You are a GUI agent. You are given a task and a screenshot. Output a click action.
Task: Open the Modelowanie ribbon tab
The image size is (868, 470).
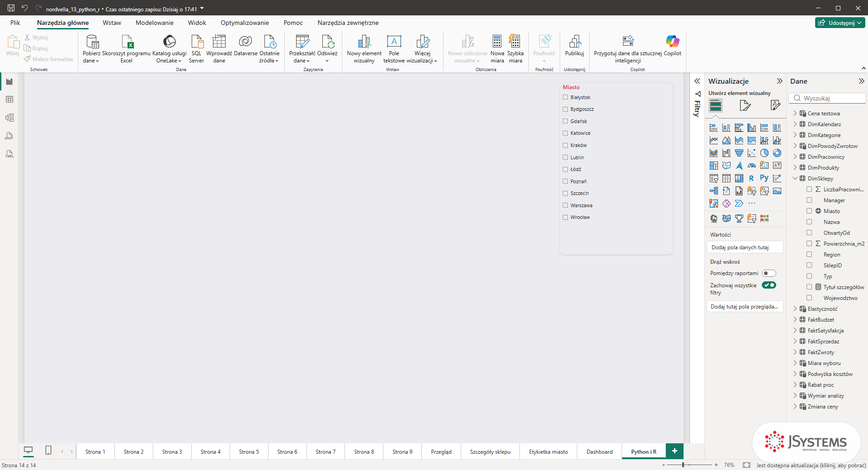(x=155, y=23)
